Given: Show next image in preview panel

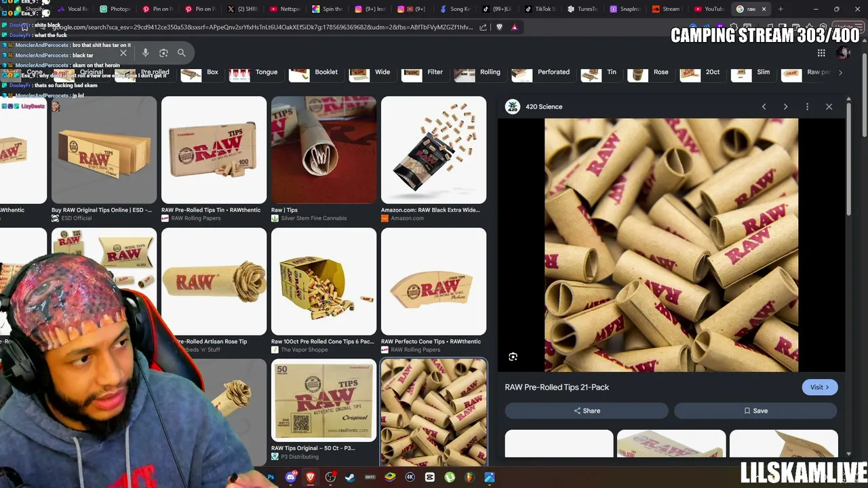Looking at the screenshot, I should pos(785,106).
